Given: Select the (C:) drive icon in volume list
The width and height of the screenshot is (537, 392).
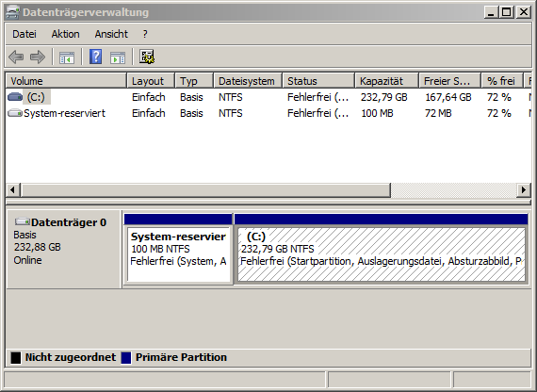Looking at the screenshot, I should point(15,97).
